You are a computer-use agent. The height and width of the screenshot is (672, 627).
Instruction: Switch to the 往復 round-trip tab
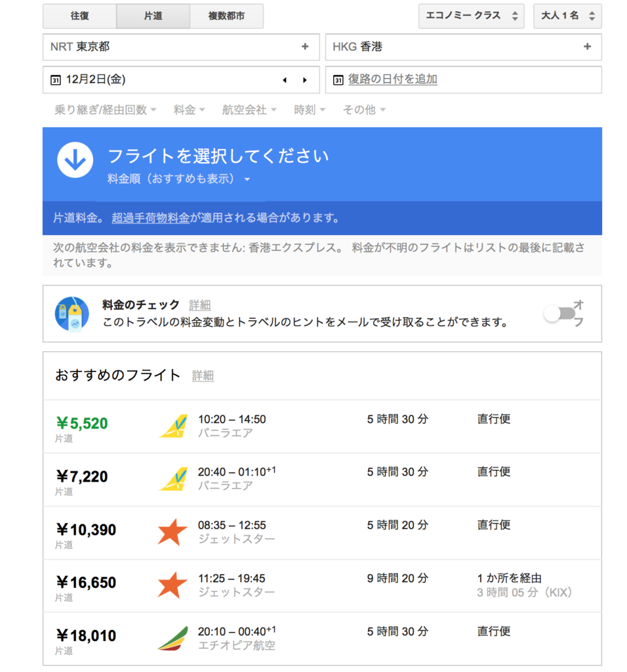(x=79, y=16)
